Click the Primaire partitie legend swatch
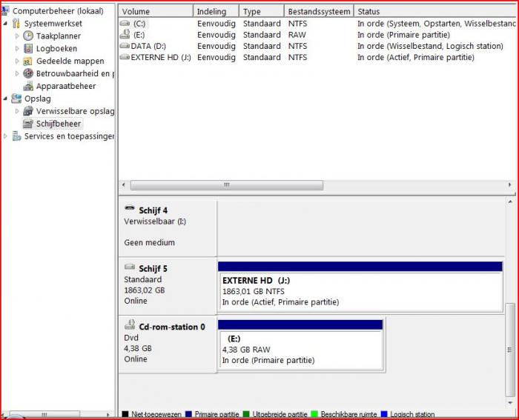This screenshot has width=519, height=420. (x=188, y=414)
